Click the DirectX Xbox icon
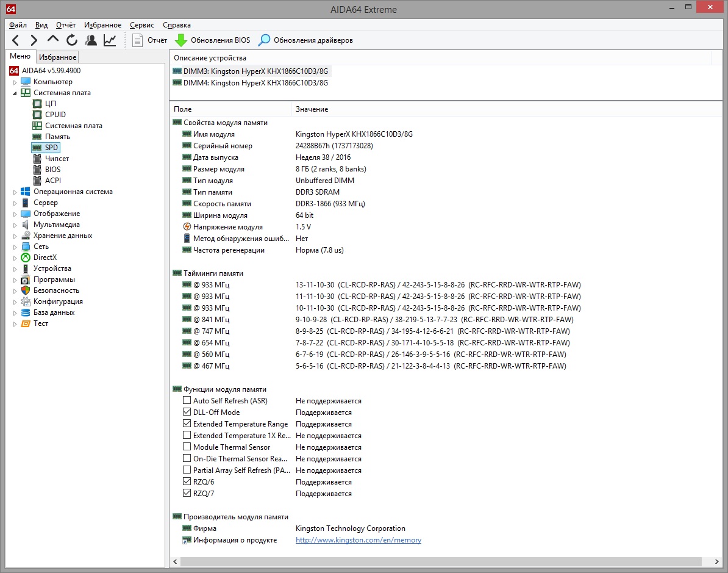The image size is (728, 573). click(26, 258)
